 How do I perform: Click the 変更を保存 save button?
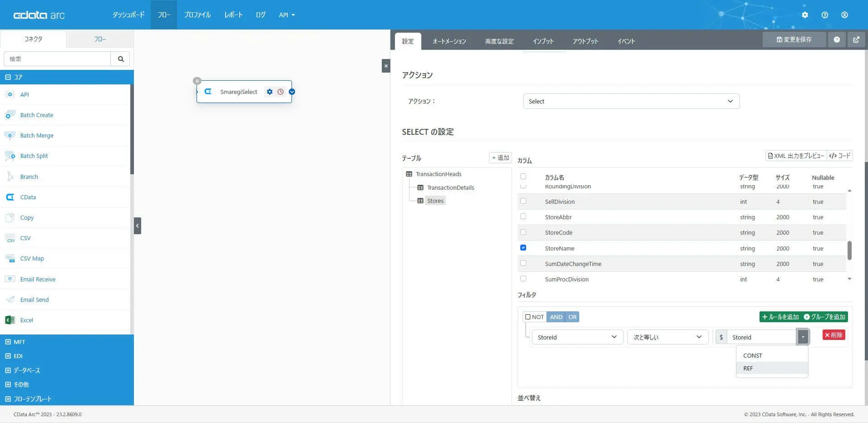click(794, 39)
